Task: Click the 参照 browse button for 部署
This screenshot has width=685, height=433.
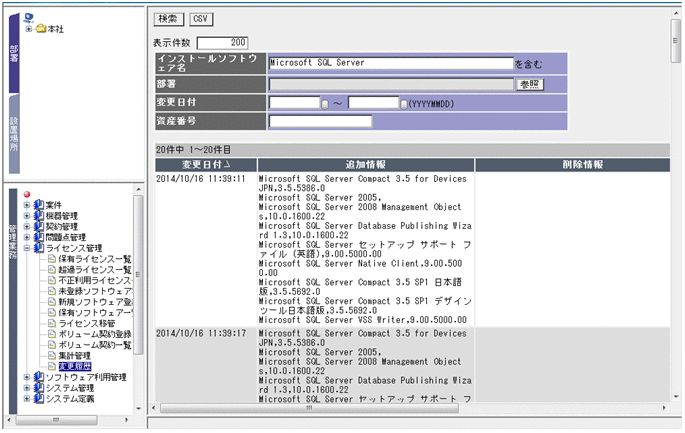Action: coord(531,84)
